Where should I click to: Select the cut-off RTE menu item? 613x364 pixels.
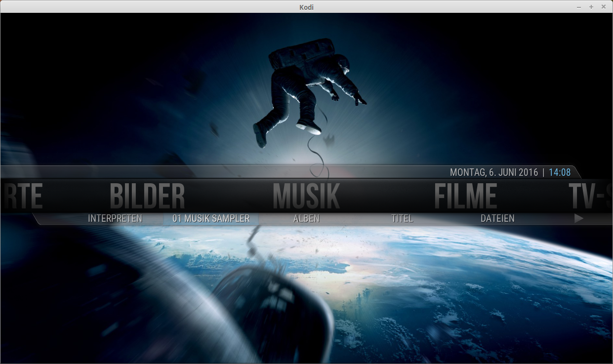point(22,196)
